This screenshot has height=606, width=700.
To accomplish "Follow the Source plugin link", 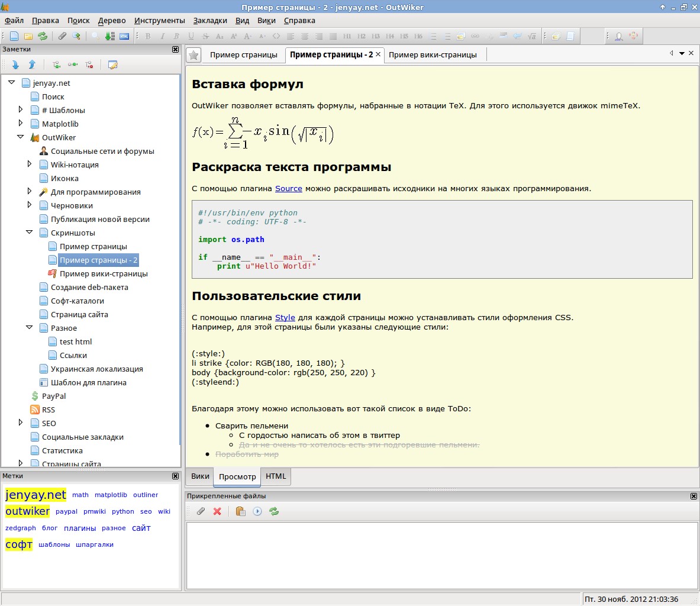I will tap(288, 188).
